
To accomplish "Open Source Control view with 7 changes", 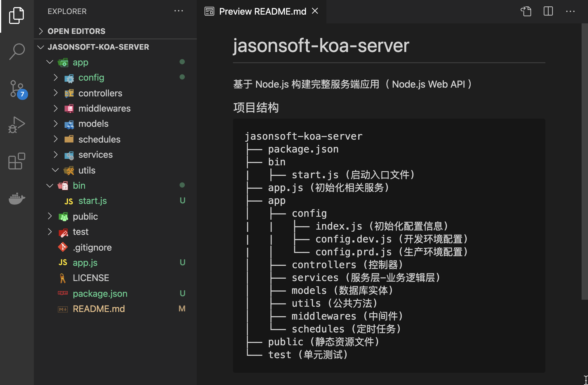I will [x=17, y=89].
